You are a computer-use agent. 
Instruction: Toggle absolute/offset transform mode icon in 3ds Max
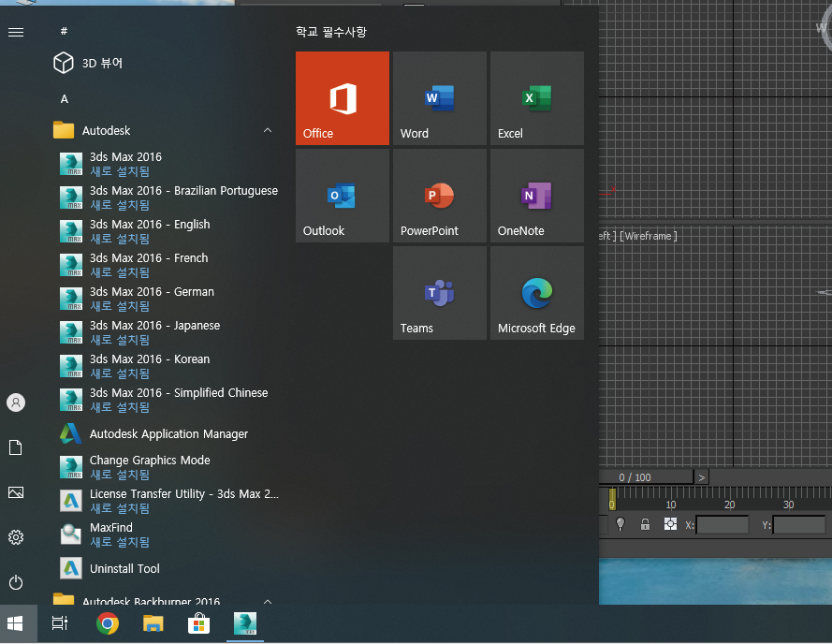click(x=670, y=524)
